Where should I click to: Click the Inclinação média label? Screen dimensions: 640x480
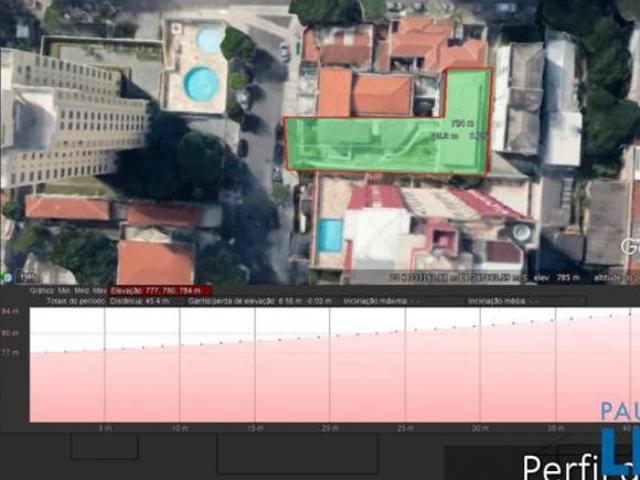[497, 301]
